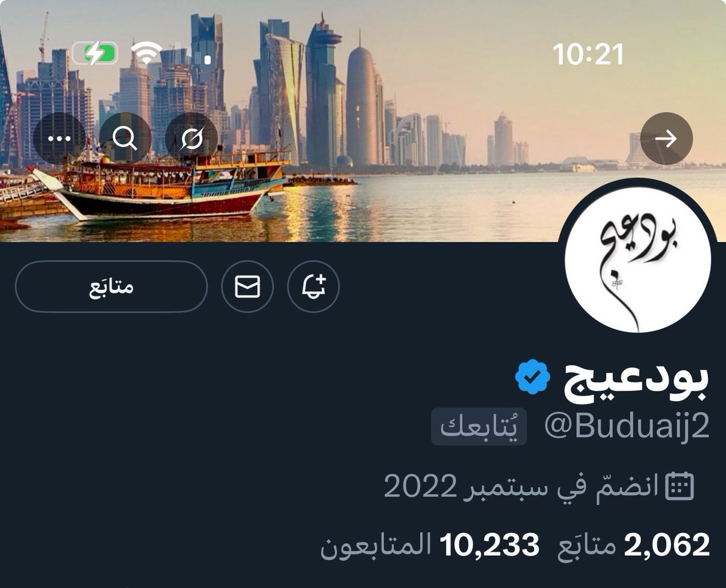
Task: Tap the يُتابعك follows-you label
Action: pyautogui.click(x=479, y=427)
